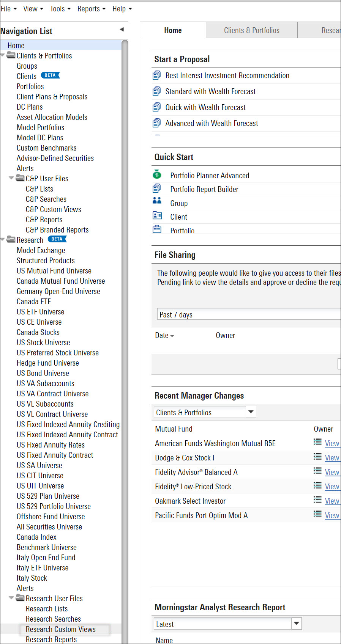
Task: Click the Client card icon in Quick Start
Action: pos(157,215)
